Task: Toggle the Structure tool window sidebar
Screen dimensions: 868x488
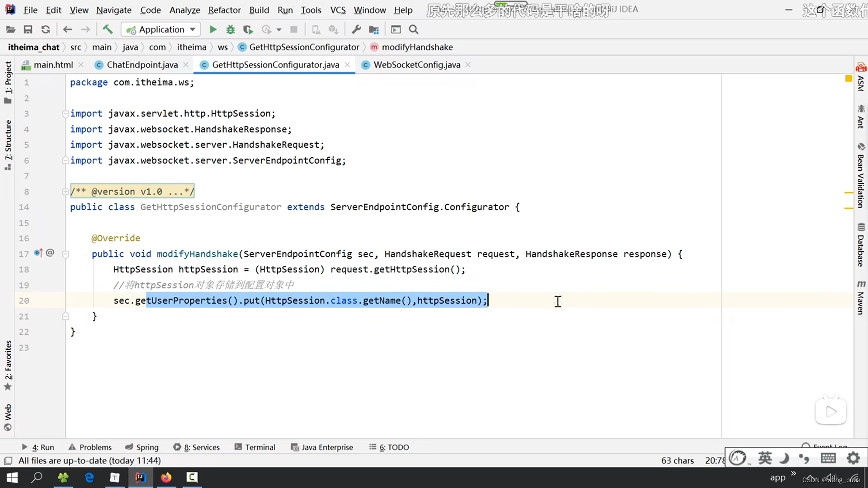Action: [x=8, y=140]
